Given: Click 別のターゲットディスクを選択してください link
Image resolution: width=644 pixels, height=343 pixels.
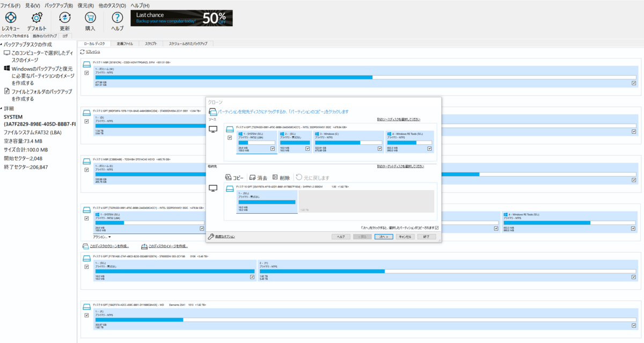Looking at the screenshot, I should [400, 166].
